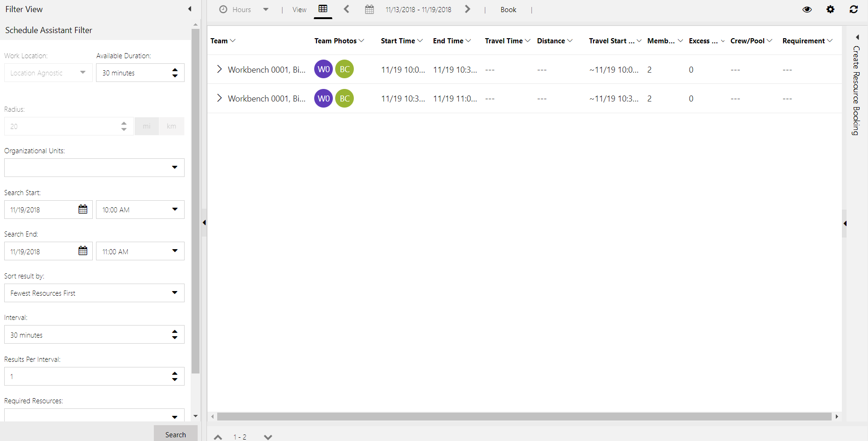Click the Book menu item
The height and width of the screenshot is (441, 868).
click(x=508, y=9)
